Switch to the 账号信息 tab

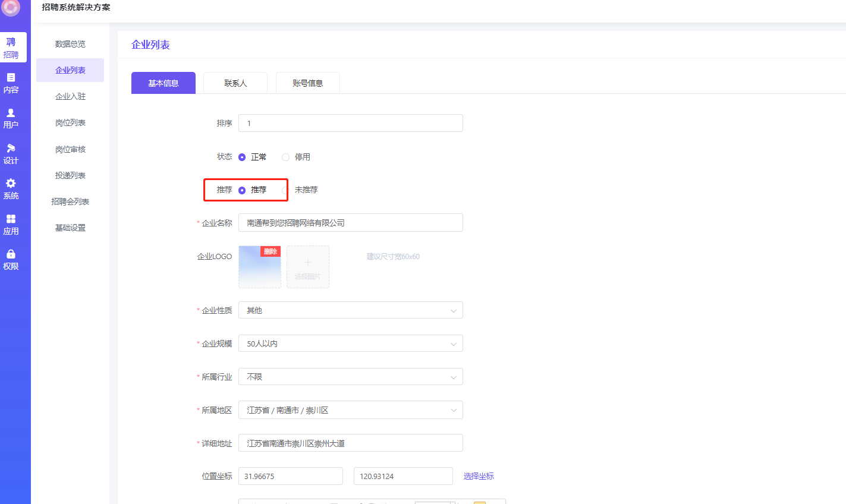pyautogui.click(x=307, y=83)
